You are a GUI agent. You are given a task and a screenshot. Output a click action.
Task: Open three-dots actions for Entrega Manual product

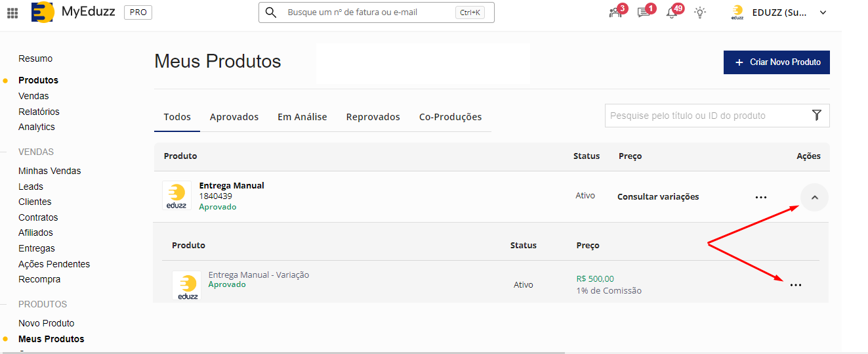(761, 197)
